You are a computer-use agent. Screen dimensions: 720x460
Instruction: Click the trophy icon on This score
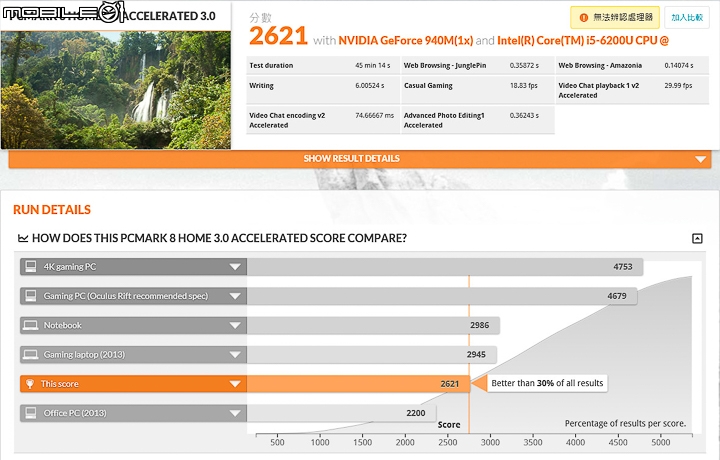click(30, 384)
